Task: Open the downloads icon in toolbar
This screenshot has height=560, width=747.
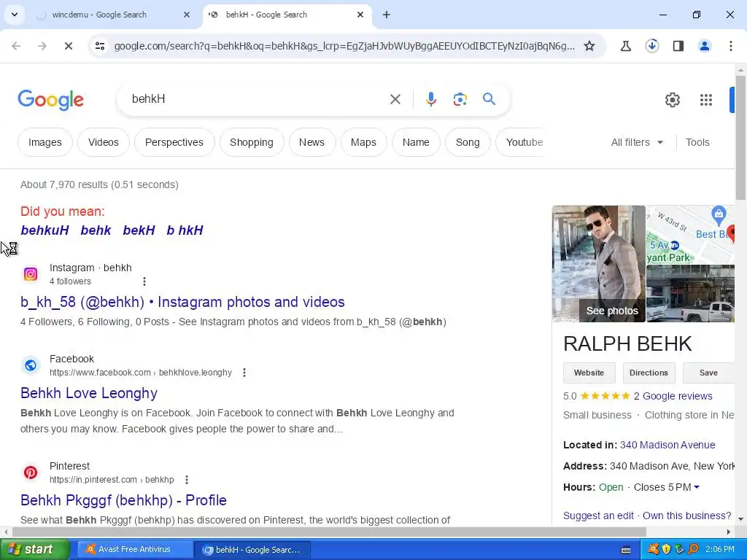Action: click(x=652, y=46)
